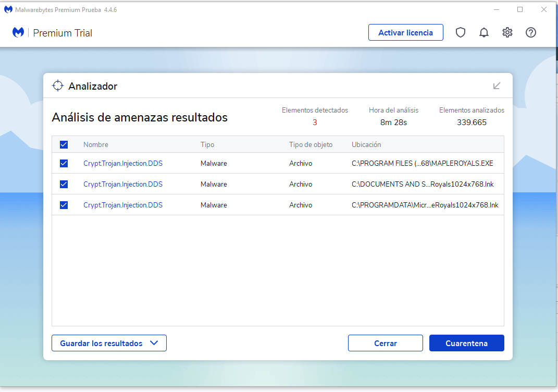Sort results by Ubicación column header
The width and height of the screenshot is (558, 392).
click(366, 144)
